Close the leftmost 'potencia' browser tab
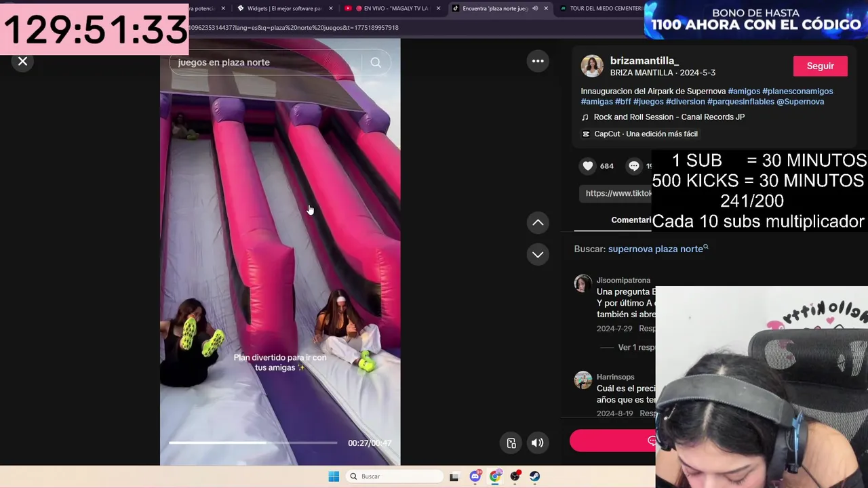The height and width of the screenshot is (488, 868). click(223, 8)
